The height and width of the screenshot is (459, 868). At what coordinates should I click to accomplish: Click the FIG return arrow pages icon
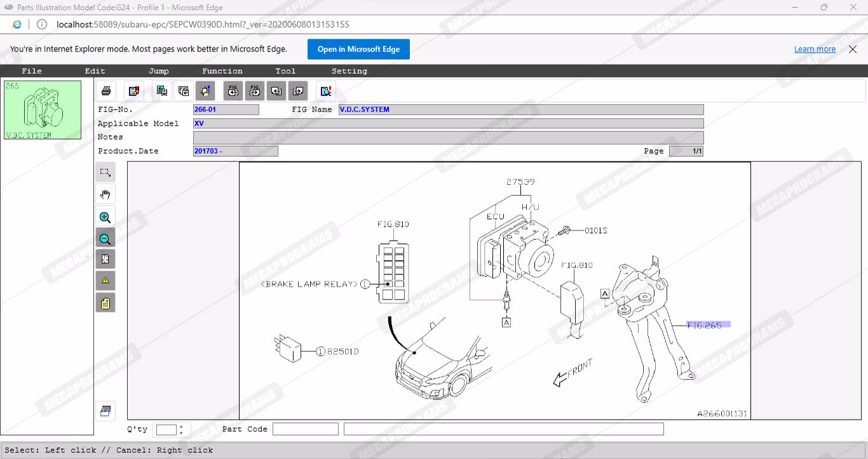[184, 91]
